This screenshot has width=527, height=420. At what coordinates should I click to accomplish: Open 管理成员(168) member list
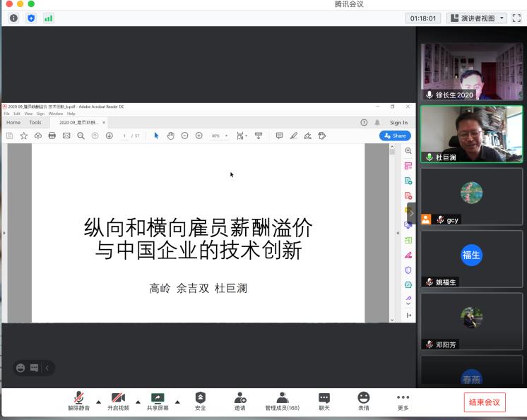(282, 400)
